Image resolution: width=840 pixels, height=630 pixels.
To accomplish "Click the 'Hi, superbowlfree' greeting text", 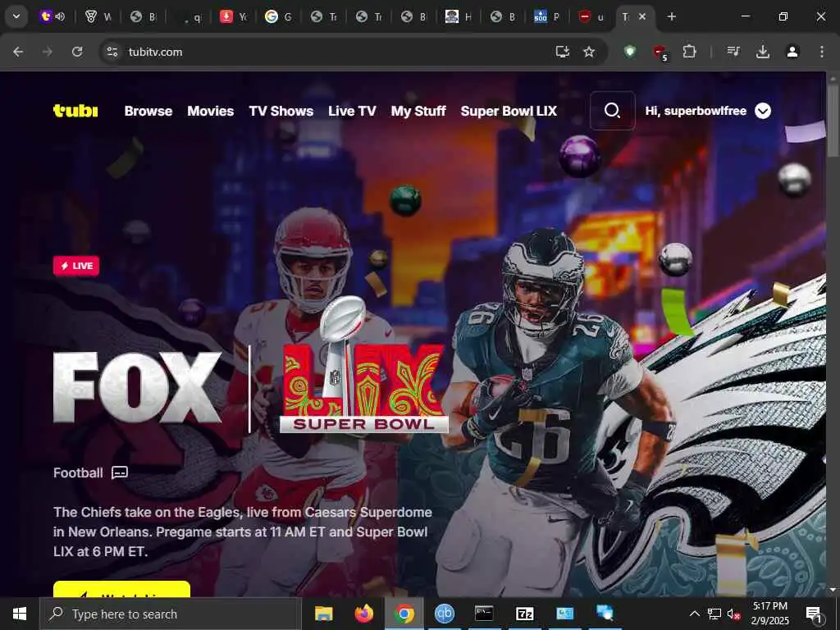I will coord(696,111).
